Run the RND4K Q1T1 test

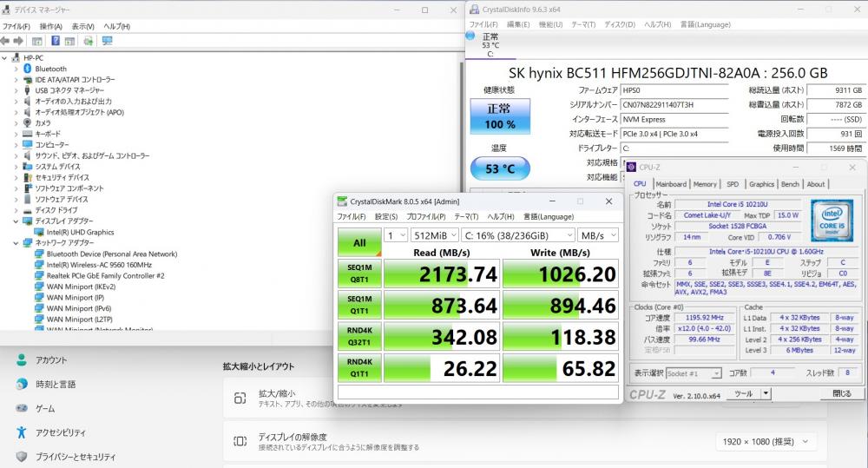pos(359,368)
